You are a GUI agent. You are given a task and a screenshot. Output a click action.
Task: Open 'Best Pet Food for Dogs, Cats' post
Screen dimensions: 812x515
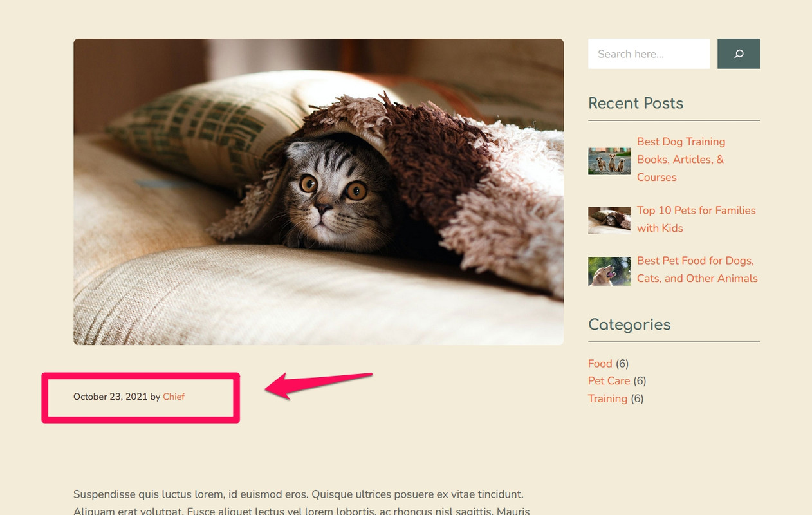[697, 269]
